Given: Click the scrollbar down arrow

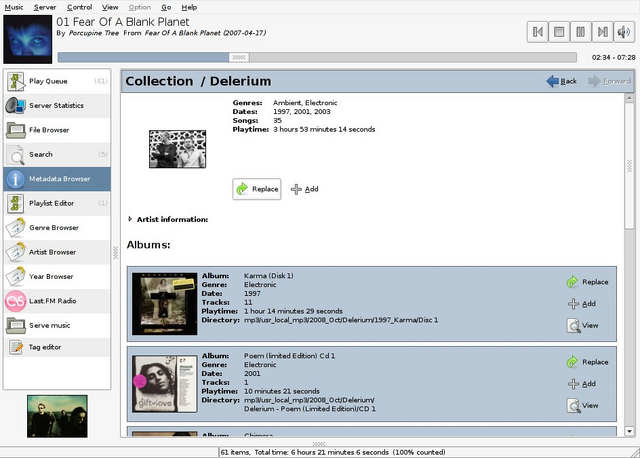Looking at the screenshot, I should point(629,431).
